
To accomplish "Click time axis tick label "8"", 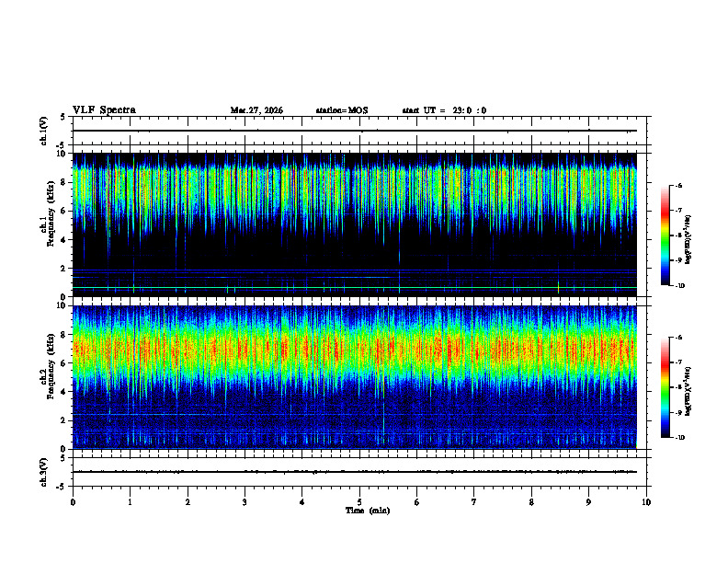I will [x=531, y=502].
